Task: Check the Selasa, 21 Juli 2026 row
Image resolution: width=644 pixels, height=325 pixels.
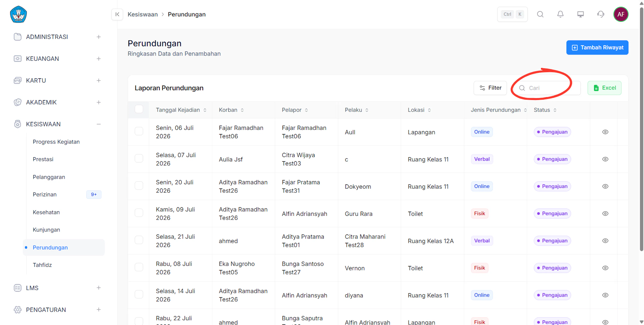Action: [139, 240]
